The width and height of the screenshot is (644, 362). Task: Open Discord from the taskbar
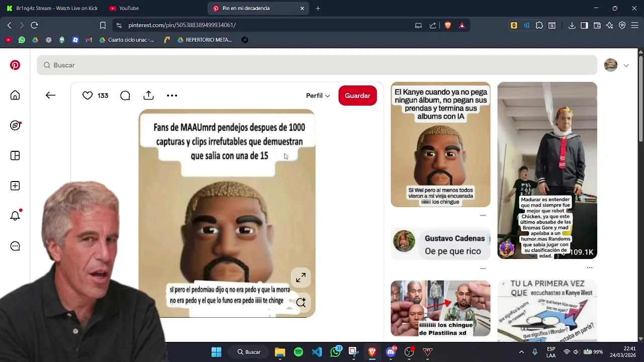391,352
